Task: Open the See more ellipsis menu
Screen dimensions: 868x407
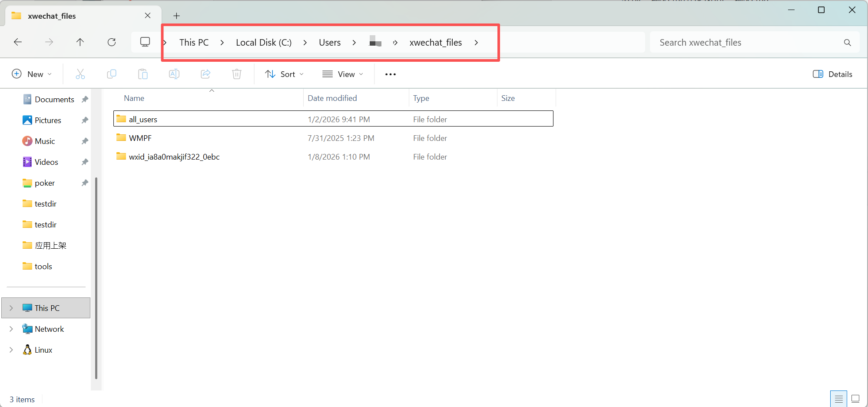Action: tap(391, 74)
